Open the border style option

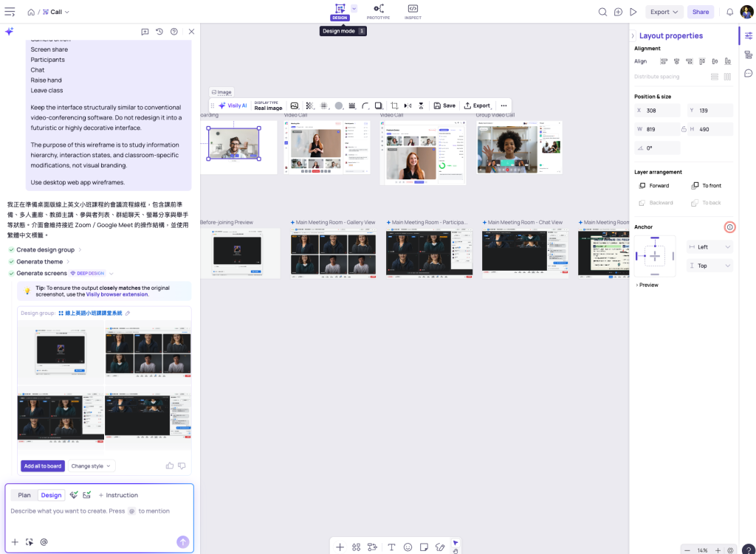pos(352,105)
